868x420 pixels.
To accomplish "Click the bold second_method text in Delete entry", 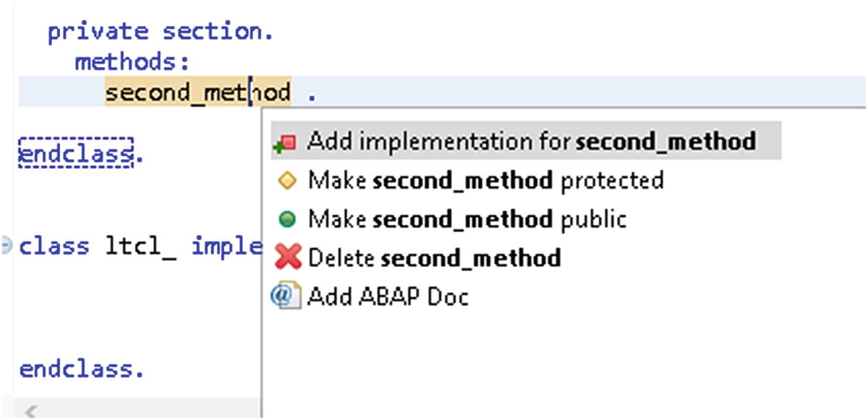I will pos(470,257).
